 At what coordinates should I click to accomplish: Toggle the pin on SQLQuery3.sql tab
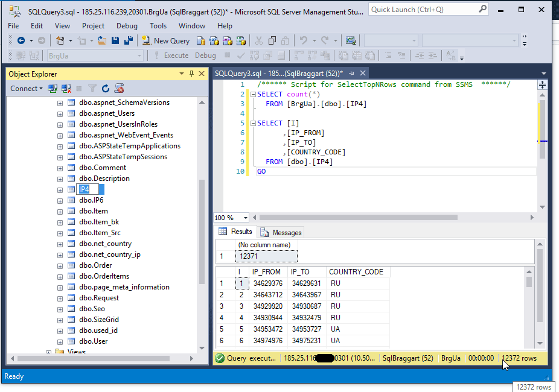[353, 73]
